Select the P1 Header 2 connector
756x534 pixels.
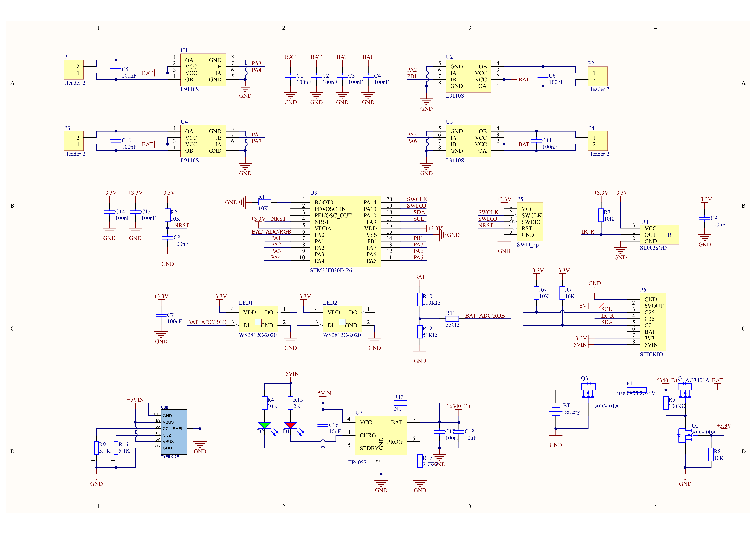coord(74,70)
